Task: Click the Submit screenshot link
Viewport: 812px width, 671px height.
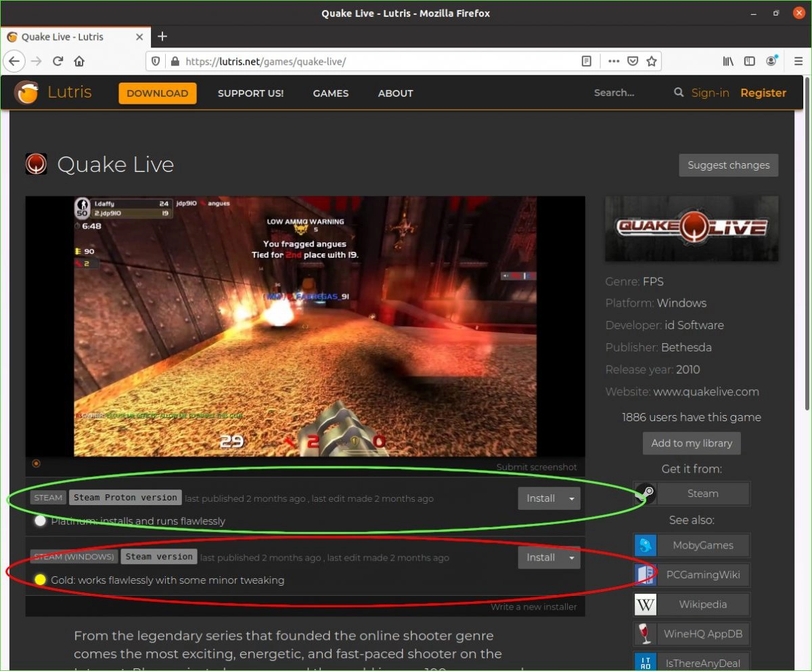Action: click(x=537, y=467)
